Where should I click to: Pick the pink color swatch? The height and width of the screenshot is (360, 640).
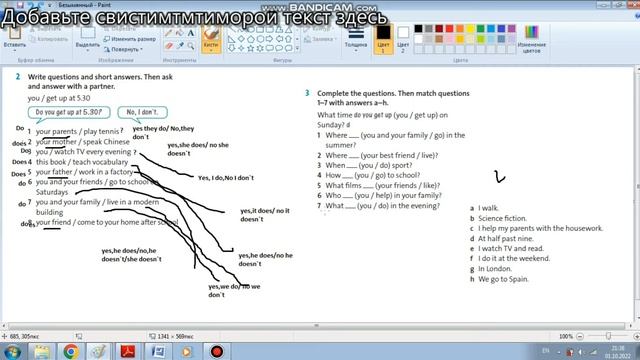(449, 39)
